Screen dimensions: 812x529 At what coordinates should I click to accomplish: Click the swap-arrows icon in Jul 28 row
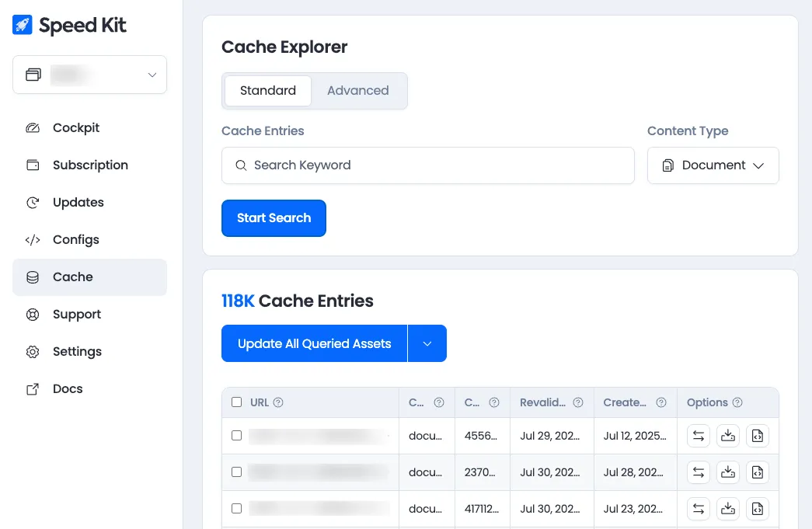pyautogui.click(x=698, y=472)
